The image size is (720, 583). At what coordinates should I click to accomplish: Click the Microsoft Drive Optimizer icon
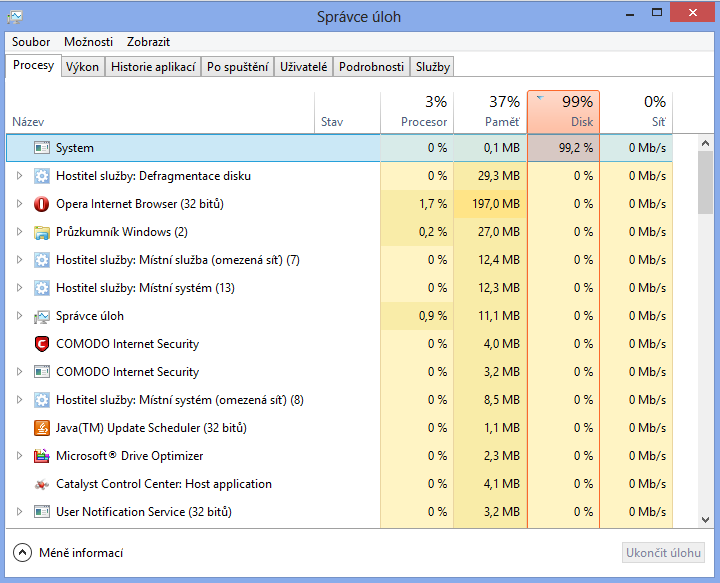click(42, 456)
